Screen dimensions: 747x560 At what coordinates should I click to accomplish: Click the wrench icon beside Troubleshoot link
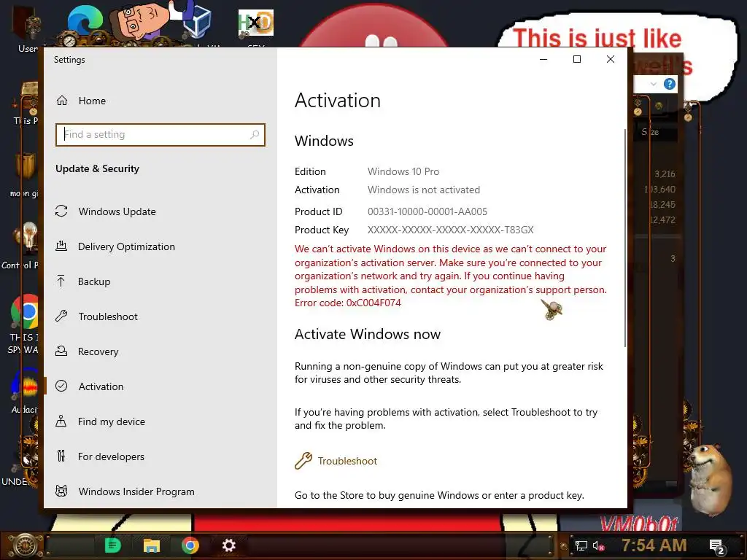(x=303, y=461)
